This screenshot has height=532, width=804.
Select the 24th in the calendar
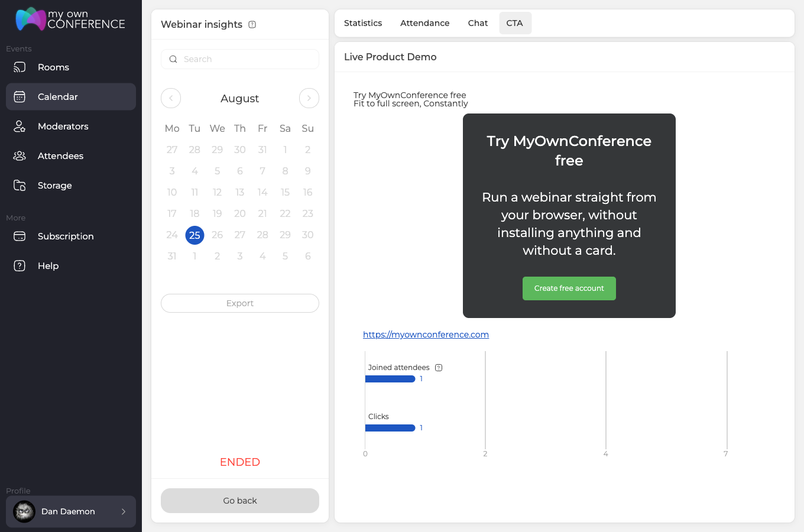coord(172,235)
